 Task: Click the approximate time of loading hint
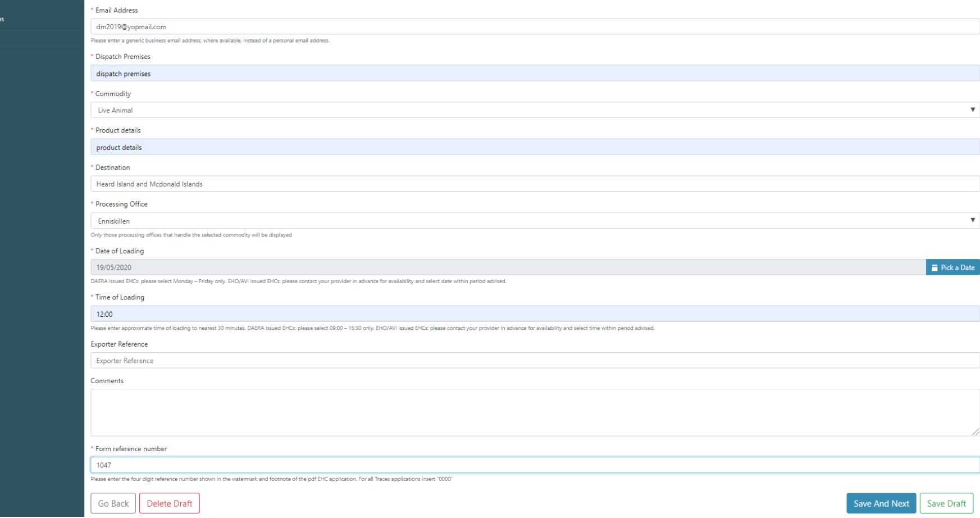pyautogui.click(x=372, y=328)
